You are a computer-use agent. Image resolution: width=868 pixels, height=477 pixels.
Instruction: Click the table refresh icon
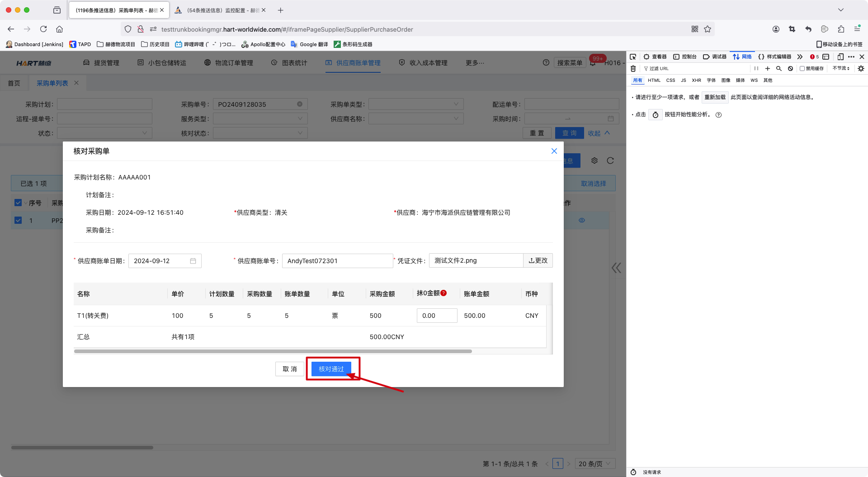tap(610, 161)
